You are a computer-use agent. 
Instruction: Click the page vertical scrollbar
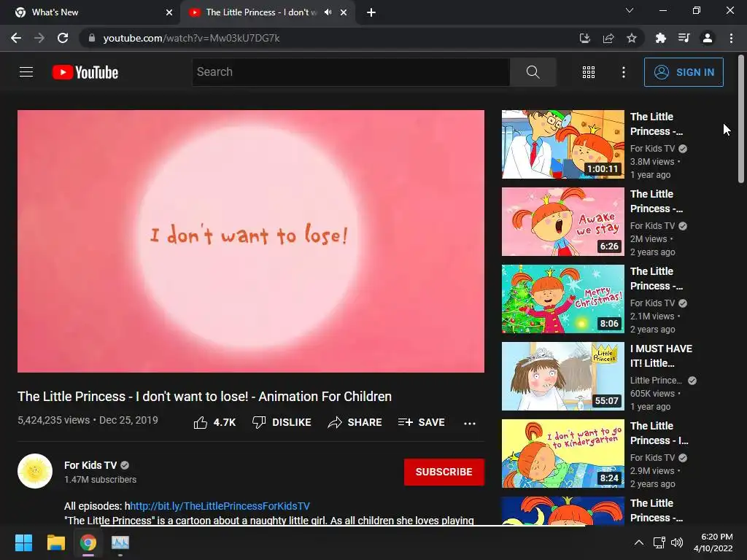click(x=741, y=119)
